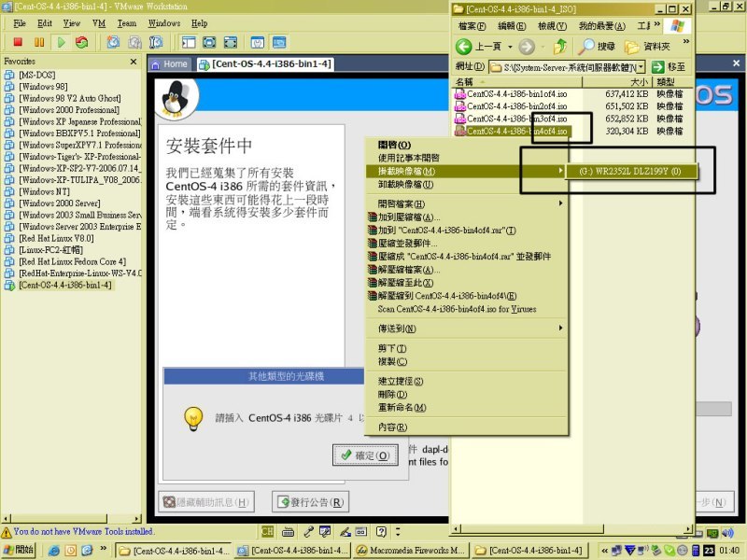The image size is (747, 560).
Task: Click the Summary view toolbar icon
Action: (x=258, y=42)
